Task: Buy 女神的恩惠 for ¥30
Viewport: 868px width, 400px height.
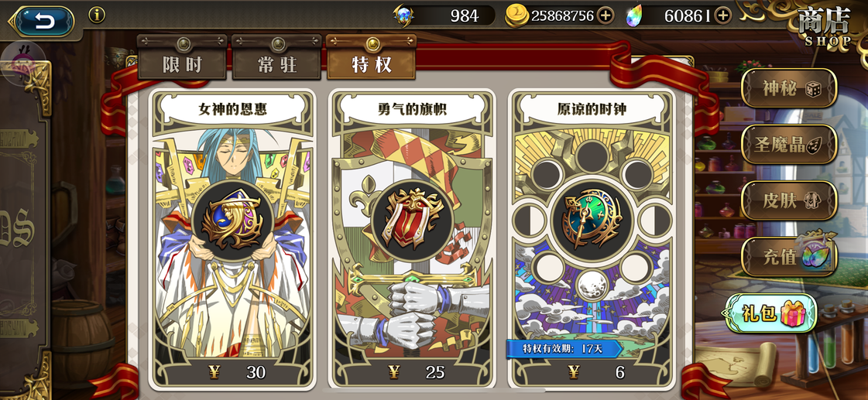Action: [232, 372]
